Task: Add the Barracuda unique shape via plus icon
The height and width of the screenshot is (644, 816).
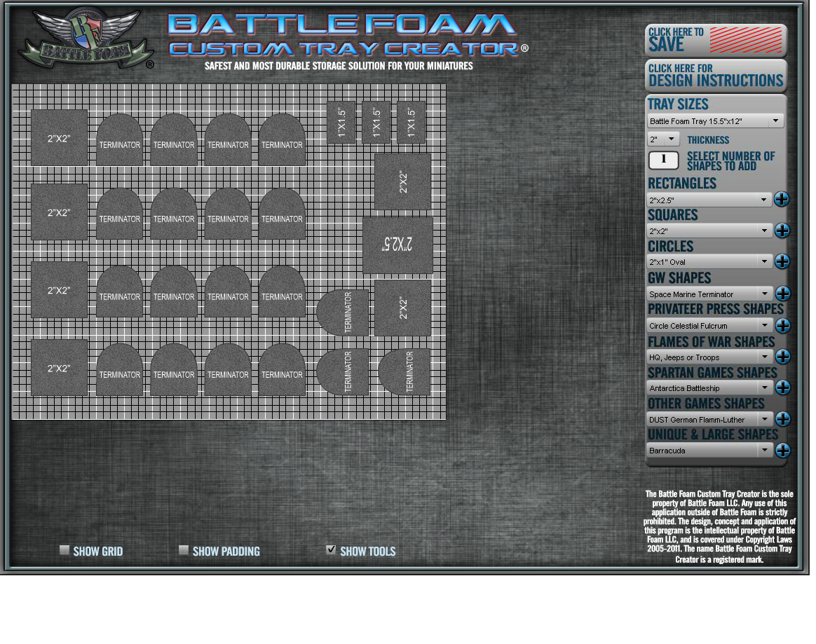Action: point(782,451)
